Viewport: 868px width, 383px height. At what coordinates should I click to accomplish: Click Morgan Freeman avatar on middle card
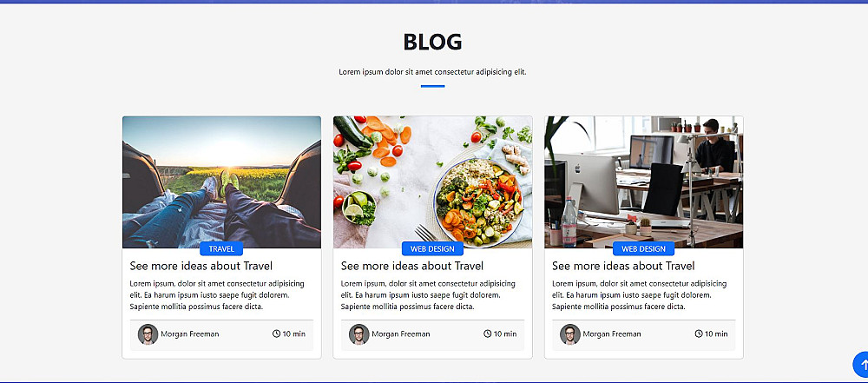tap(358, 334)
